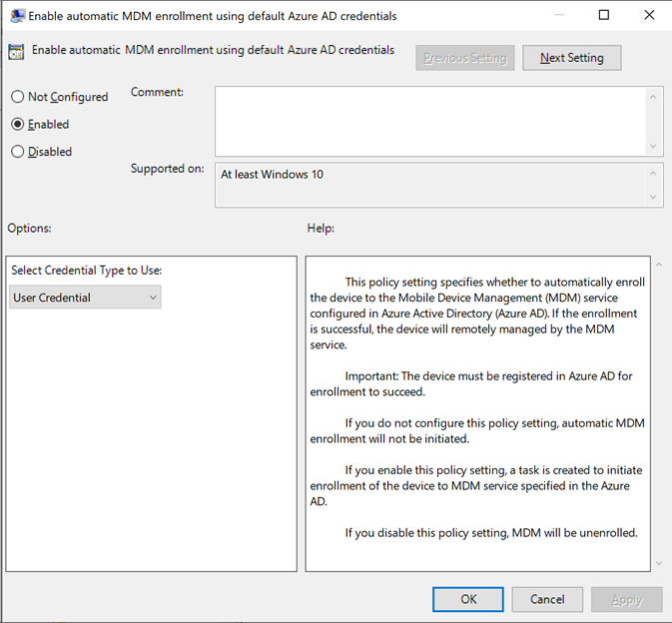The height and width of the screenshot is (623, 672).
Task: Click the Cancel button
Action: (547, 599)
